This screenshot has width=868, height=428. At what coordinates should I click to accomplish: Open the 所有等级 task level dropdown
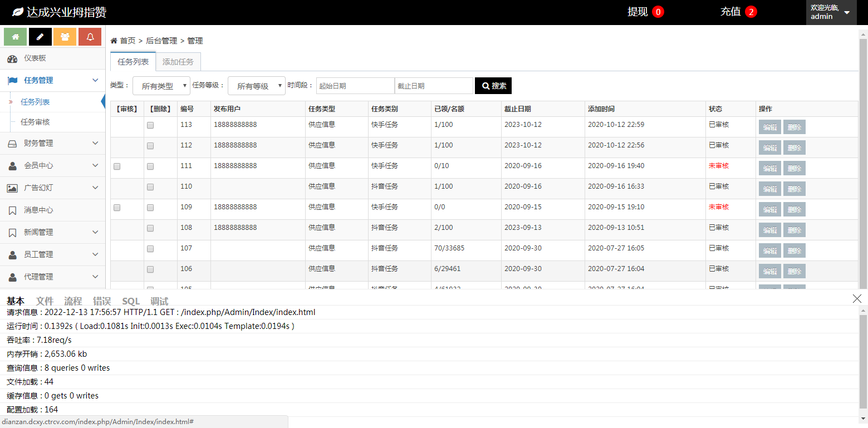257,86
